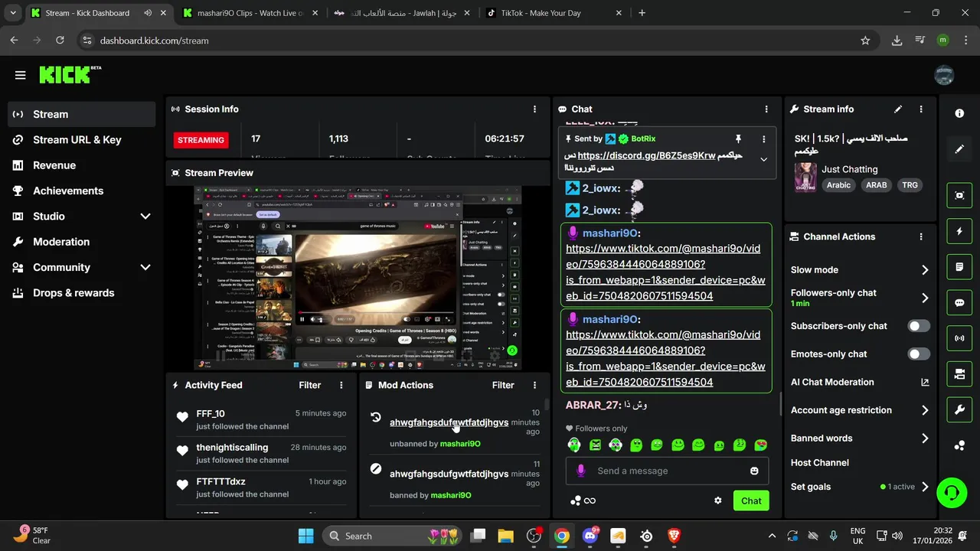The width and height of the screenshot is (980, 551).
Task: Select the first green chat emote
Action: tap(574, 445)
